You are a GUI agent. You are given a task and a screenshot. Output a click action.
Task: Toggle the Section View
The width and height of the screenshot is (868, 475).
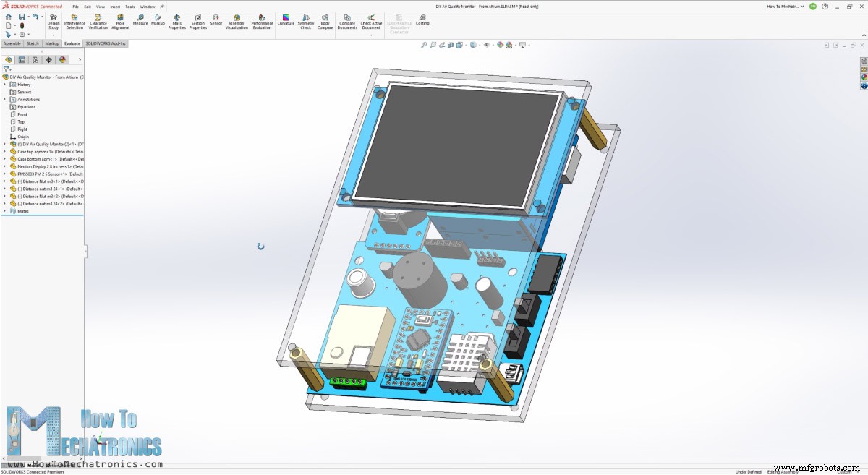coord(449,45)
